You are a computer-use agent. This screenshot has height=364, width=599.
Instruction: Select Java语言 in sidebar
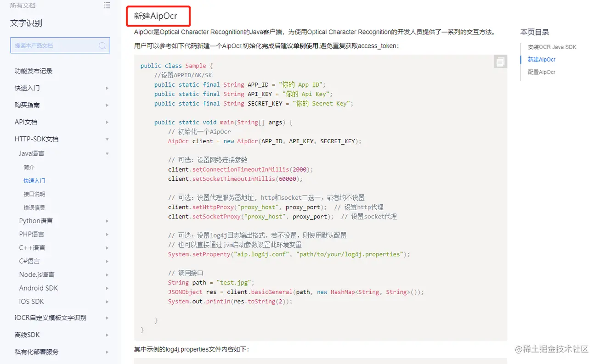[x=32, y=153]
